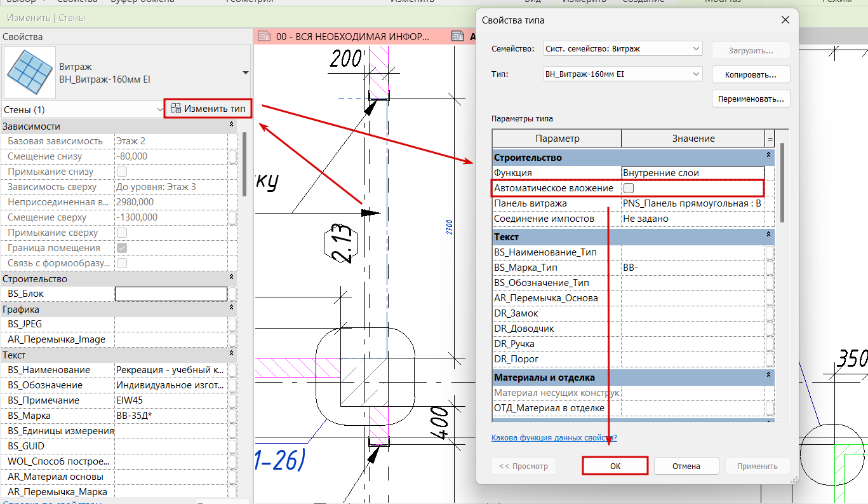Viewport: 868px width, 504px height.
Task: Click the BS_Блок input field
Action: coord(170,294)
